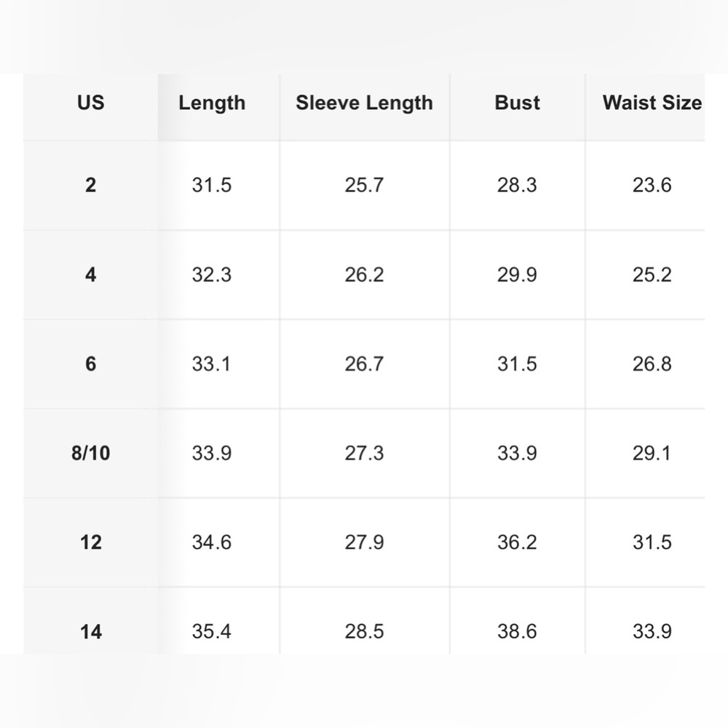Click the bust value 38.6
Image resolution: width=728 pixels, height=728 pixels.
[x=517, y=631]
